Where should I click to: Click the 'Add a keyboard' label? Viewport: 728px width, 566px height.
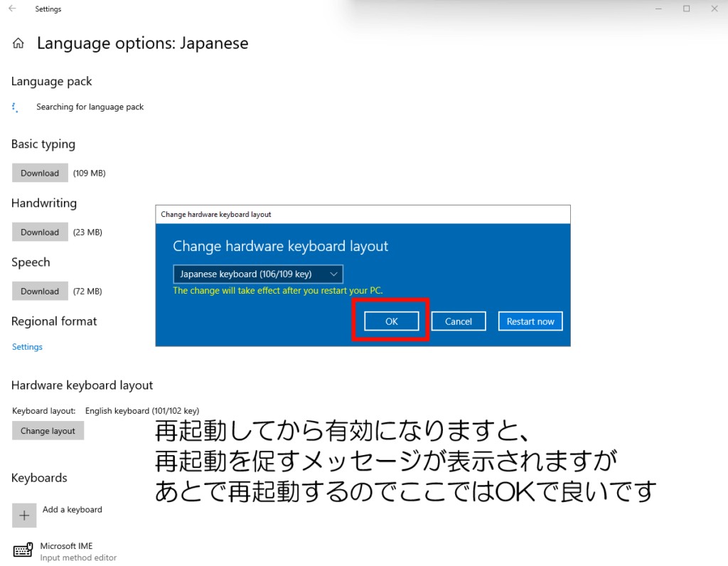tap(72, 510)
